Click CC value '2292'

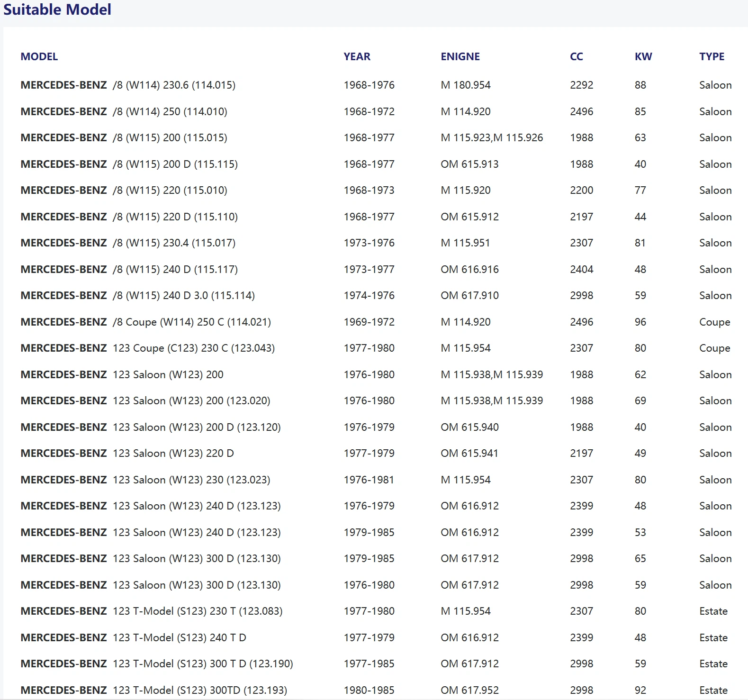point(582,85)
